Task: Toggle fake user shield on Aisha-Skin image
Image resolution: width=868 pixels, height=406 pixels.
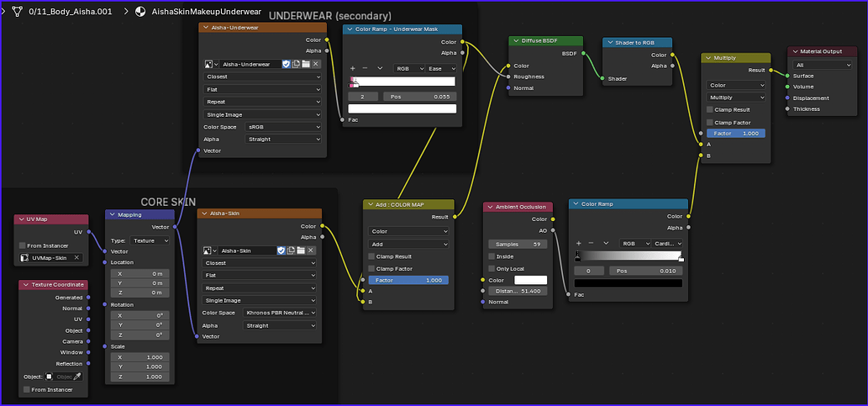Action: [x=281, y=250]
